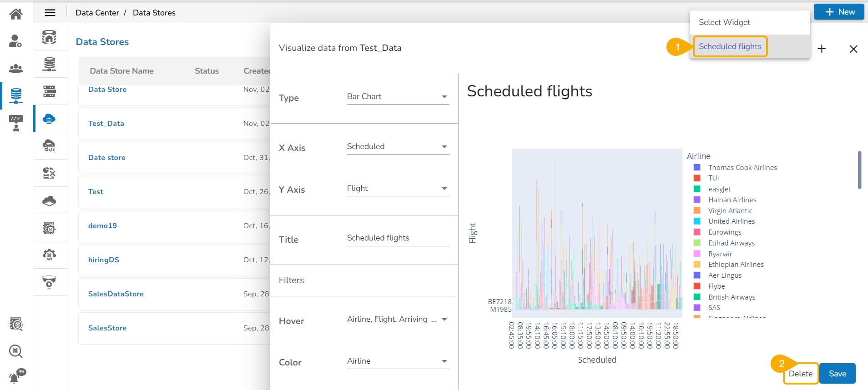Open the data search icon near sidebar bottom

tap(16, 324)
